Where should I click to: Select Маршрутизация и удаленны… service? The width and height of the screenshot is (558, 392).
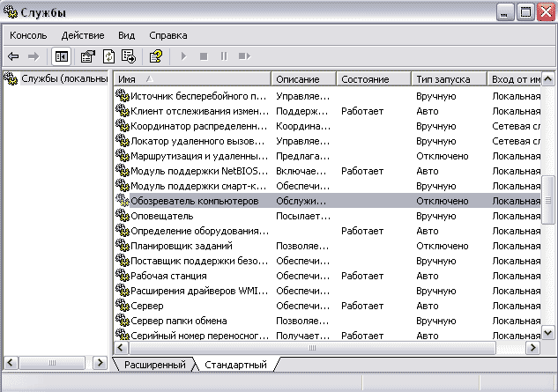199,156
